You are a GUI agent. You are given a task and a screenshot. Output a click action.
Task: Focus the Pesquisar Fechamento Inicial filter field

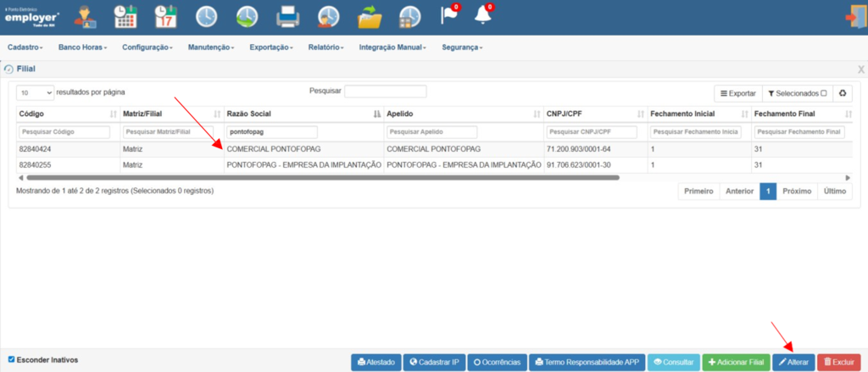[695, 132]
